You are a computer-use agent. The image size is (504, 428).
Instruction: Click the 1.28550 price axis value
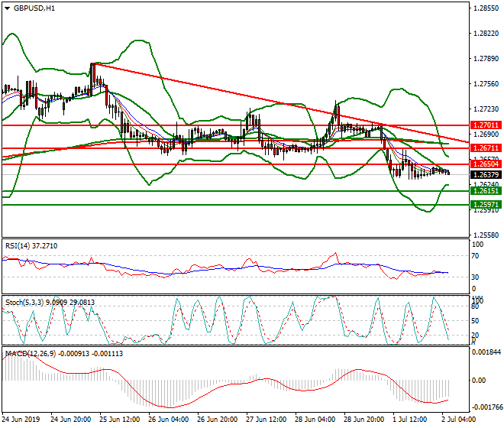[486, 8]
